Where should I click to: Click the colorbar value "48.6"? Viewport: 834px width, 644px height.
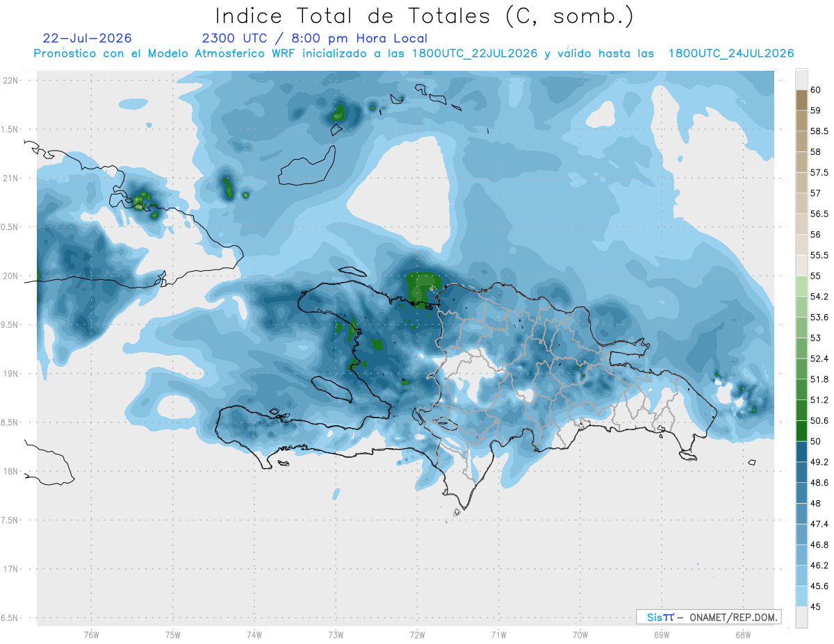819,483
